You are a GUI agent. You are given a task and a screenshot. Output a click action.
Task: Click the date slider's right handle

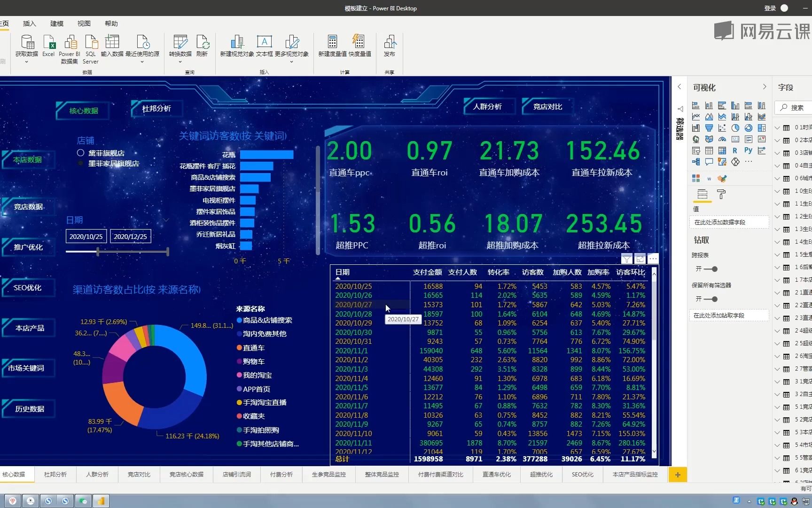[x=167, y=252]
